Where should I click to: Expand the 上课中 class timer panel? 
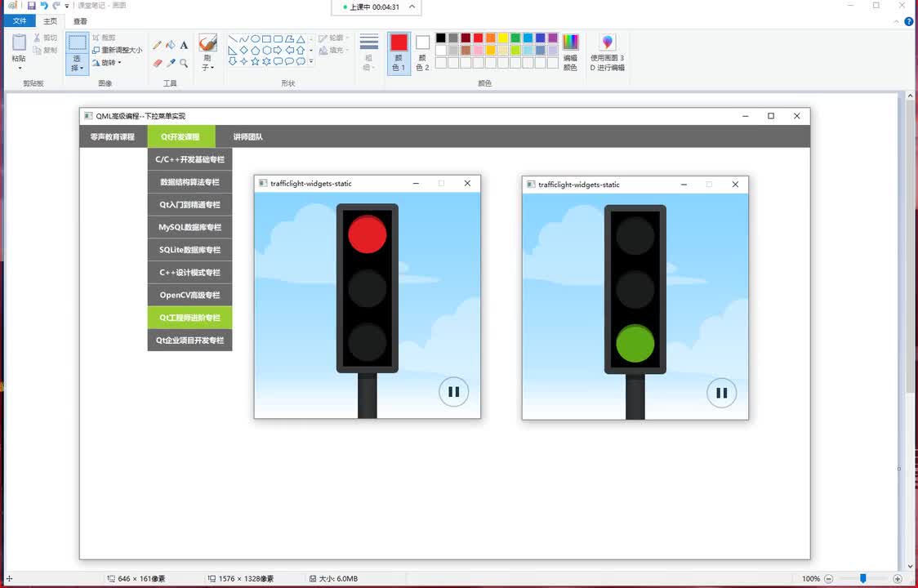point(412,7)
